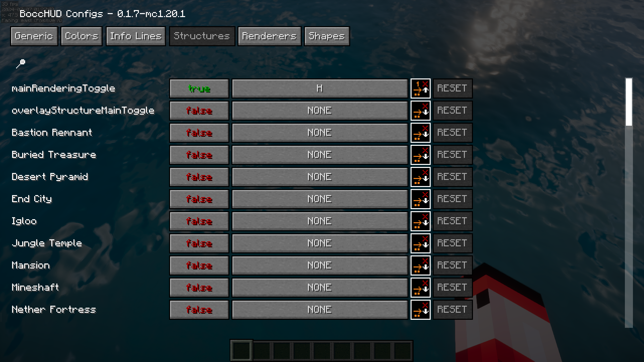The width and height of the screenshot is (644, 362).
Task: Open the Renderers configuration panel
Action: click(x=269, y=36)
